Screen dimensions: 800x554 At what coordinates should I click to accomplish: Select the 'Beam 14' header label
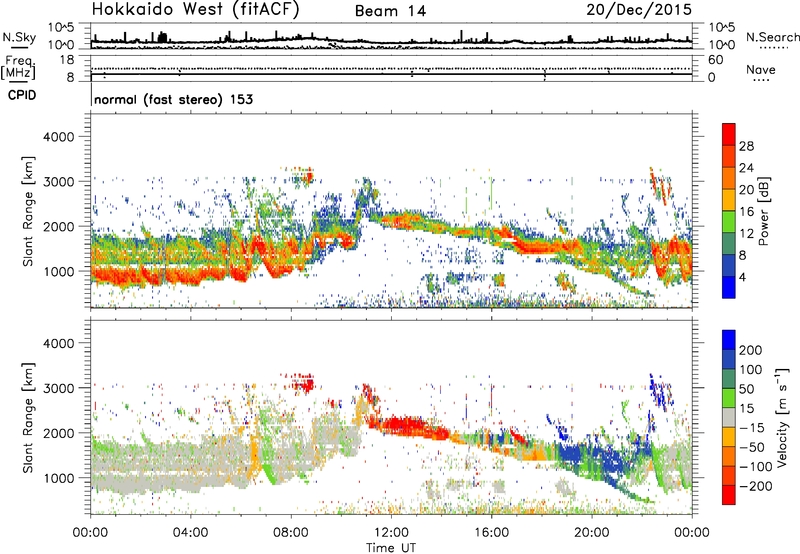pyautogui.click(x=390, y=11)
